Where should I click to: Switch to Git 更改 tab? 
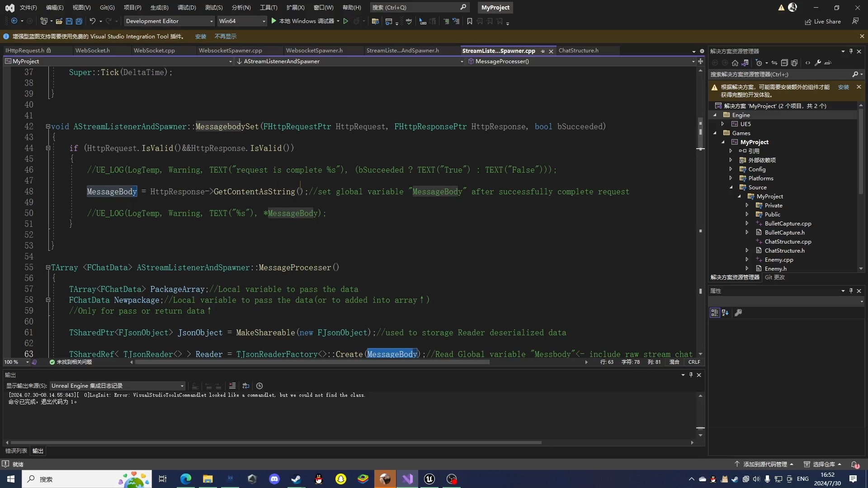(x=774, y=277)
